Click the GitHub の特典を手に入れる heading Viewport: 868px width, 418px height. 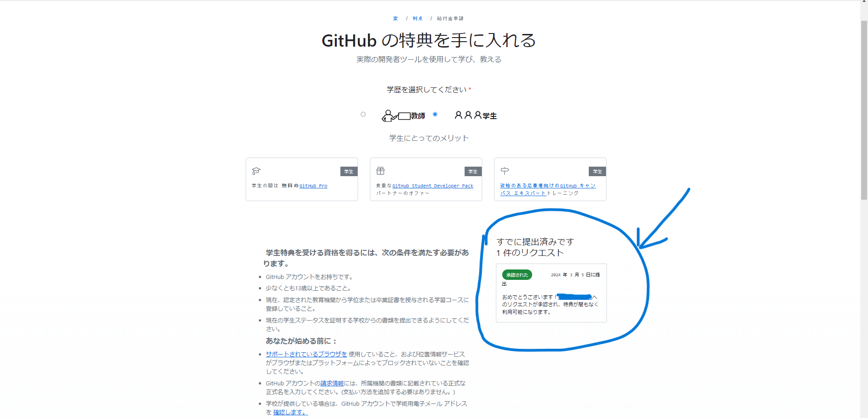pyautogui.click(x=429, y=40)
